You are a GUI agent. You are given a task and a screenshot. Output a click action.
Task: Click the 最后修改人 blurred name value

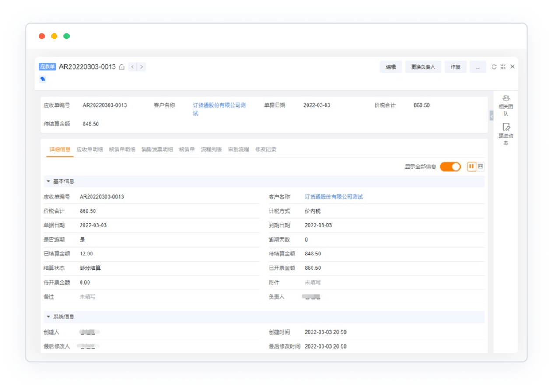(88, 346)
